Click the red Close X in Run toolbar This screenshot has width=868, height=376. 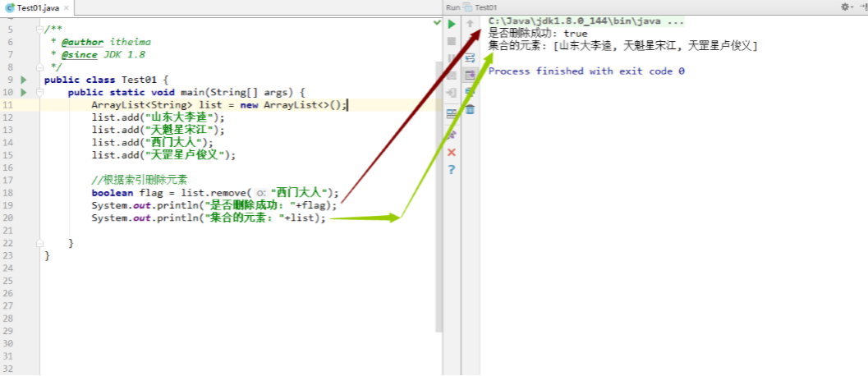click(451, 153)
